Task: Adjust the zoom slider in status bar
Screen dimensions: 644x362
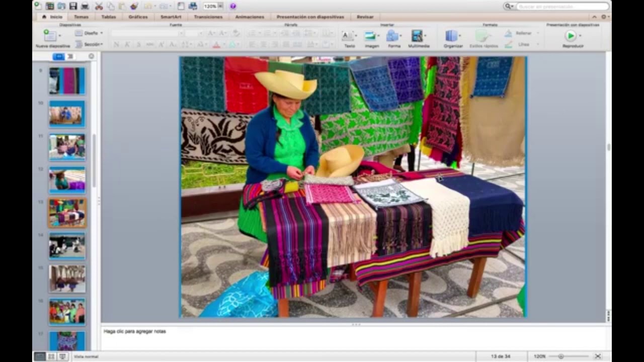Action: tap(561, 356)
